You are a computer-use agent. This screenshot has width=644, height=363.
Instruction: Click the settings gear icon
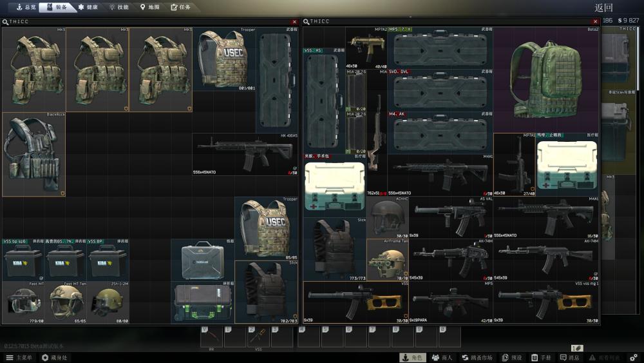(634, 357)
